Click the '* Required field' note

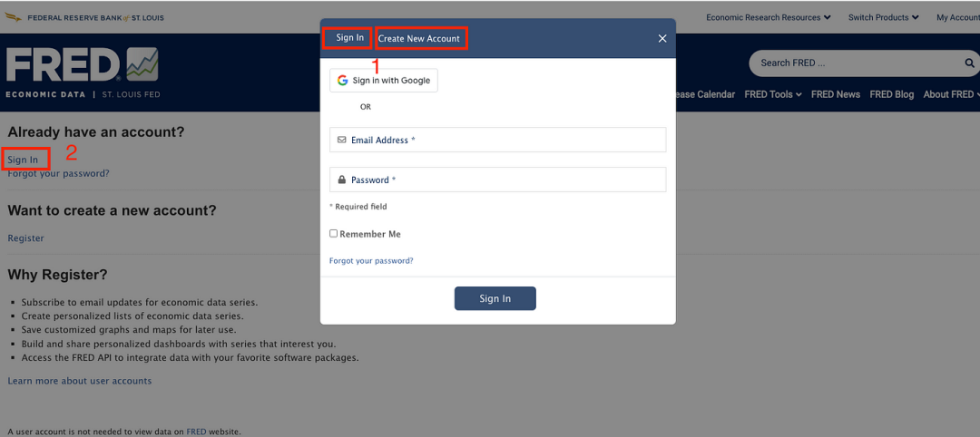[358, 207]
